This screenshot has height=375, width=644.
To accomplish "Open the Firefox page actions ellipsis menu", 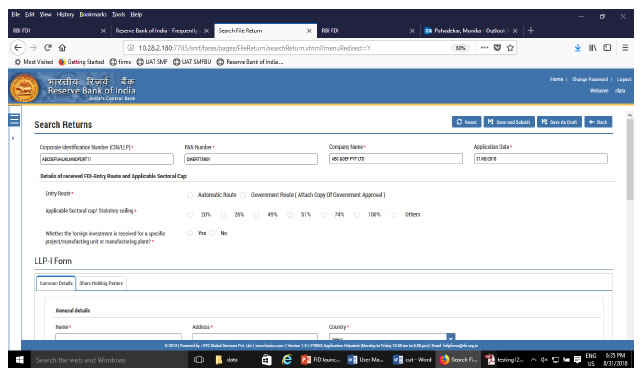I will (x=484, y=48).
